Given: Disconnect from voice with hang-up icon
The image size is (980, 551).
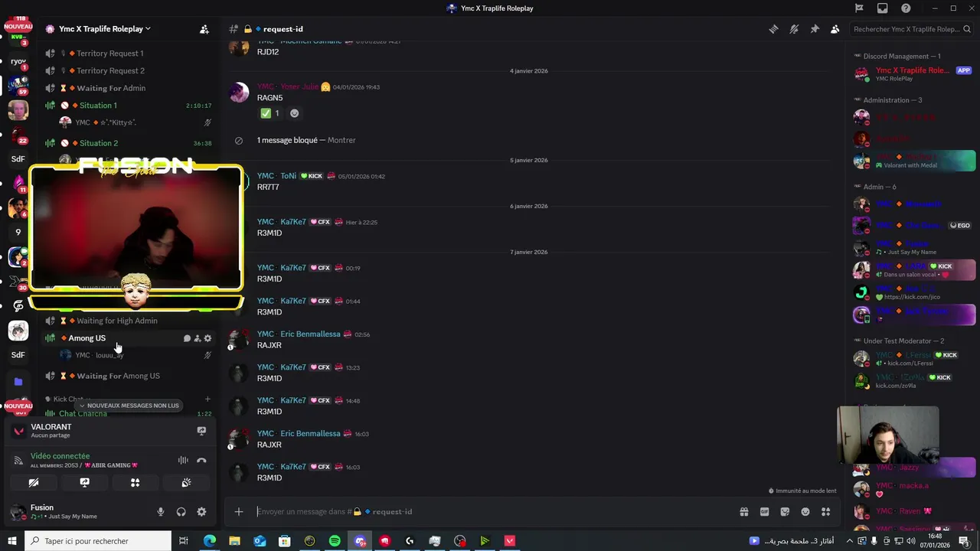Looking at the screenshot, I should pyautogui.click(x=201, y=460).
